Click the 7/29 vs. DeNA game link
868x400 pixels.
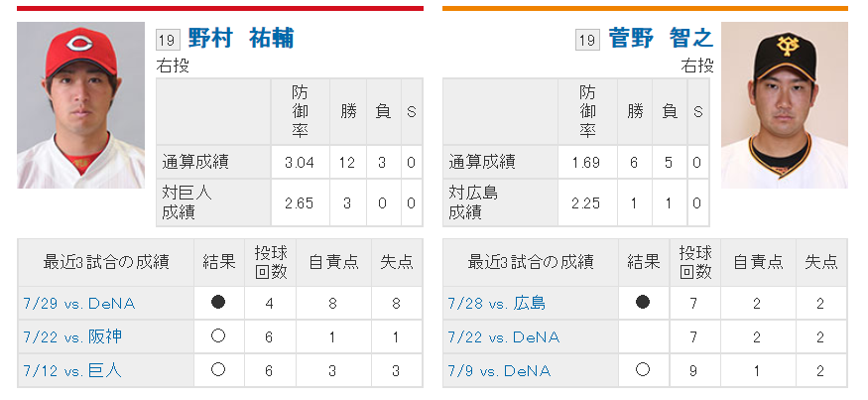tap(79, 304)
